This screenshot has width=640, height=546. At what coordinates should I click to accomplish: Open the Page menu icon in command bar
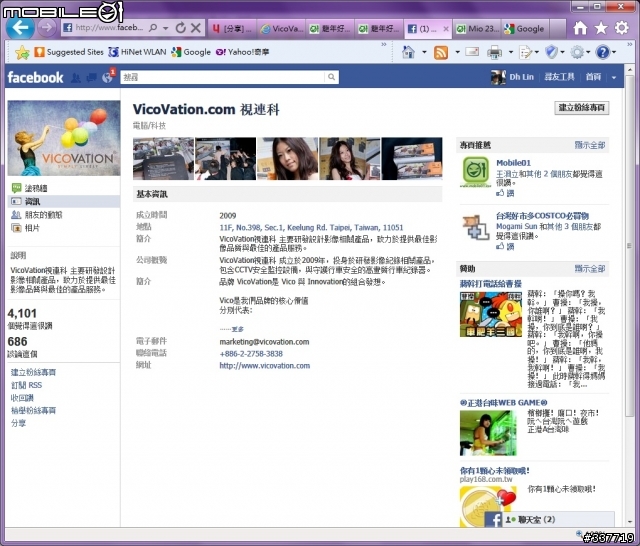click(x=526, y=52)
